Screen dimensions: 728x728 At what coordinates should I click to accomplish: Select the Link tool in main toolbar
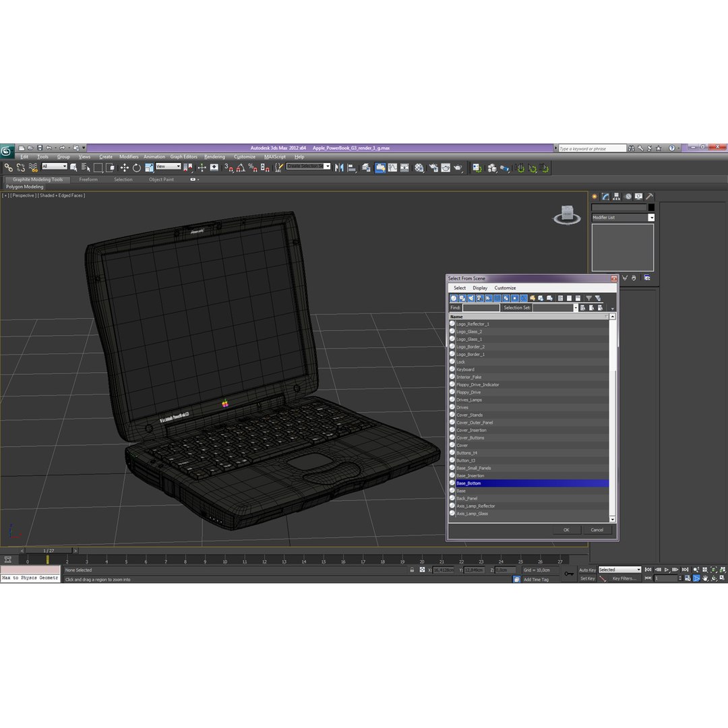coord(8,168)
